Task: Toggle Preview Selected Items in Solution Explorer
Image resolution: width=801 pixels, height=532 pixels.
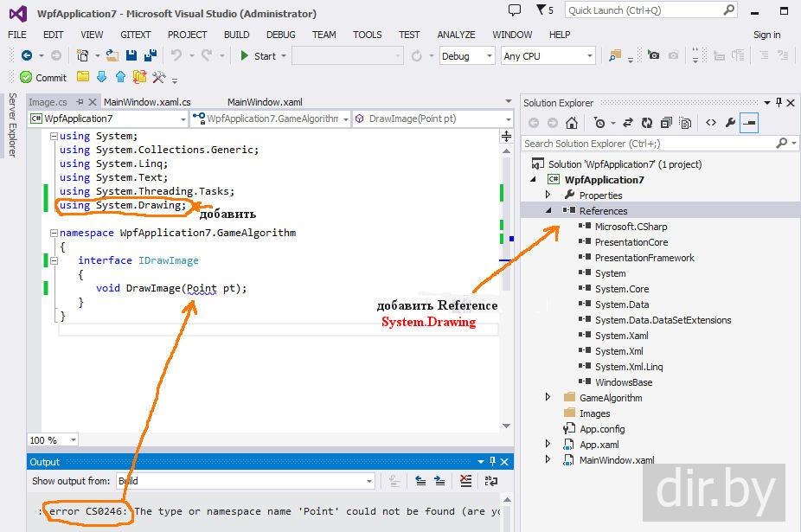Action: tap(749, 123)
